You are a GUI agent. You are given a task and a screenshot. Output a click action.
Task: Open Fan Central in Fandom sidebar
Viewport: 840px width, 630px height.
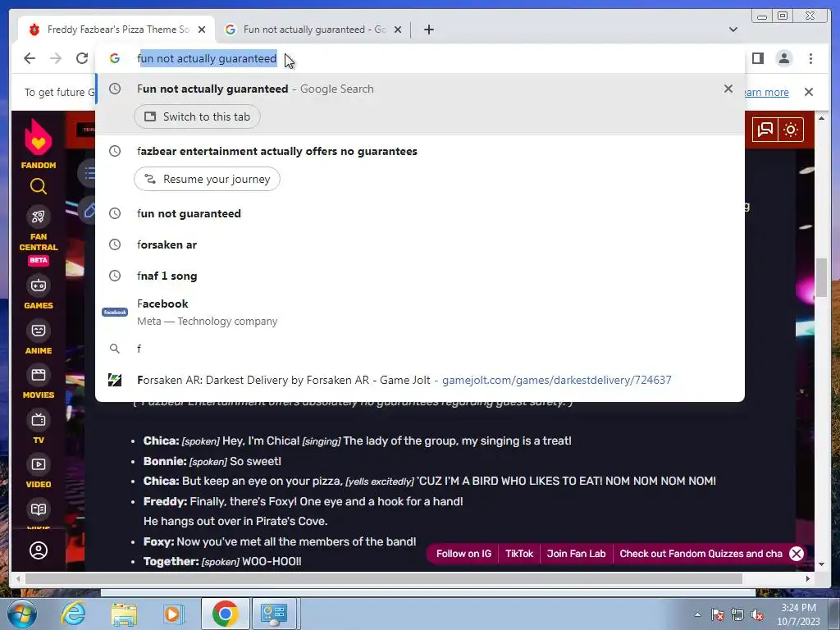[x=38, y=235]
